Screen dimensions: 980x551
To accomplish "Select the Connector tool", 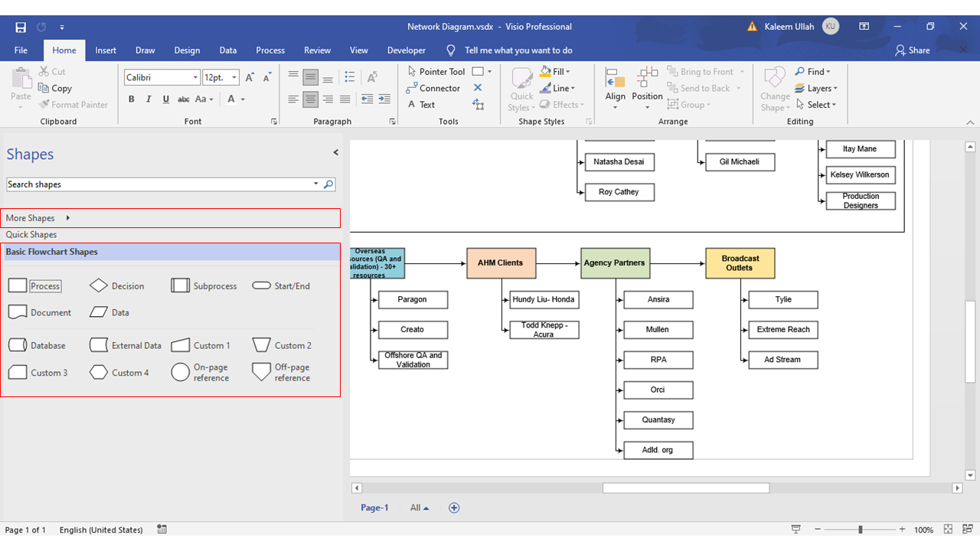I will 438,88.
